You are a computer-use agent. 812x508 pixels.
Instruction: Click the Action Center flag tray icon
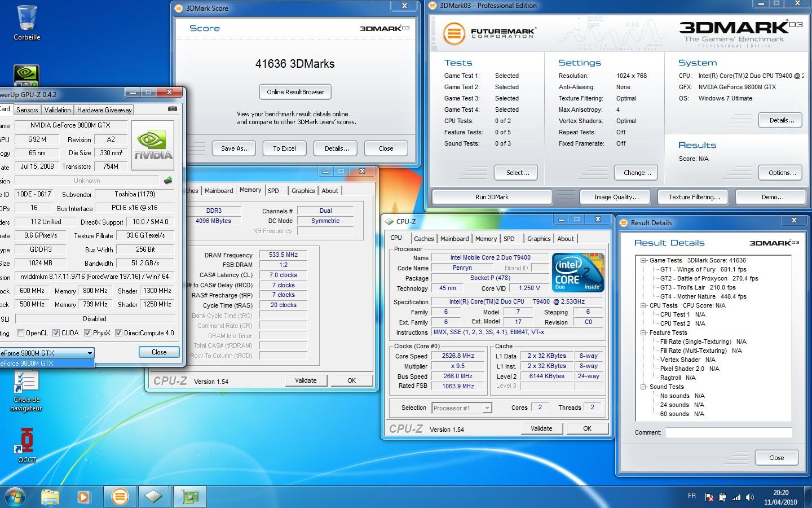tap(710, 497)
